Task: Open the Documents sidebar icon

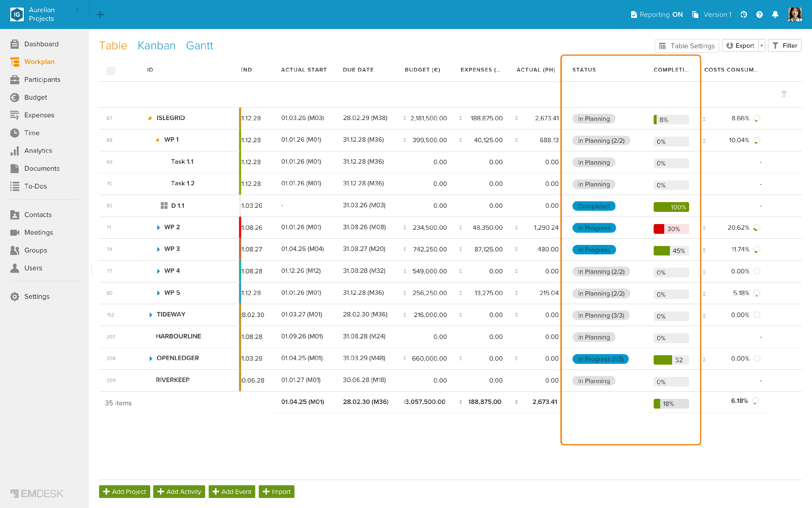Action: tap(14, 169)
